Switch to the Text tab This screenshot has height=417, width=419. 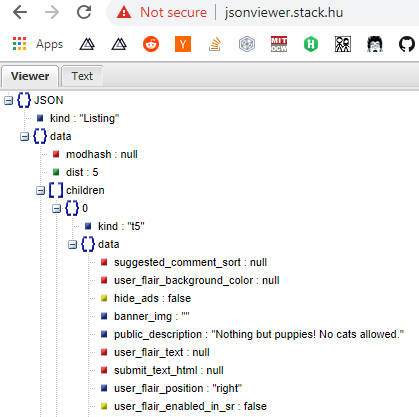pyautogui.click(x=82, y=76)
